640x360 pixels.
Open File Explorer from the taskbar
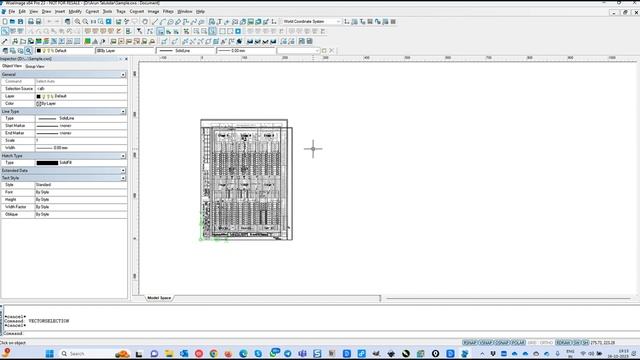[169, 353]
